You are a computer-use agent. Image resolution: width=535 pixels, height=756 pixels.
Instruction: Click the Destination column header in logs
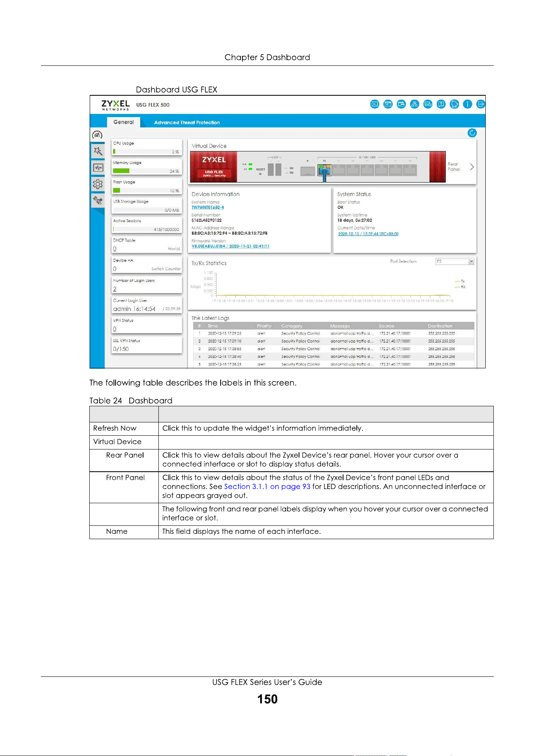pos(440,326)
